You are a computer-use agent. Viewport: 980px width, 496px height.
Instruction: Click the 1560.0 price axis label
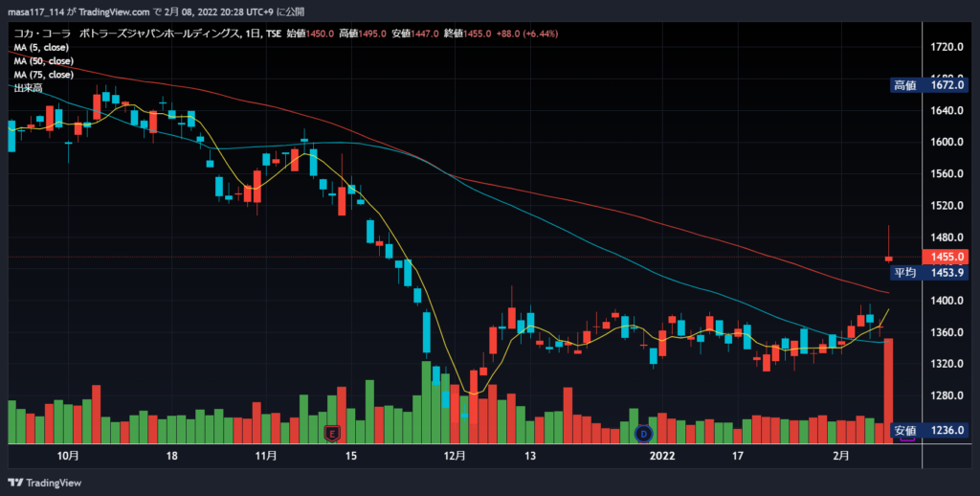point(947,174)
